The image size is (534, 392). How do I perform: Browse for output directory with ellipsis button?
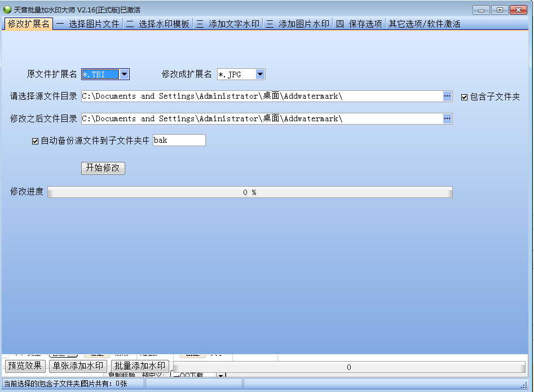447,119
